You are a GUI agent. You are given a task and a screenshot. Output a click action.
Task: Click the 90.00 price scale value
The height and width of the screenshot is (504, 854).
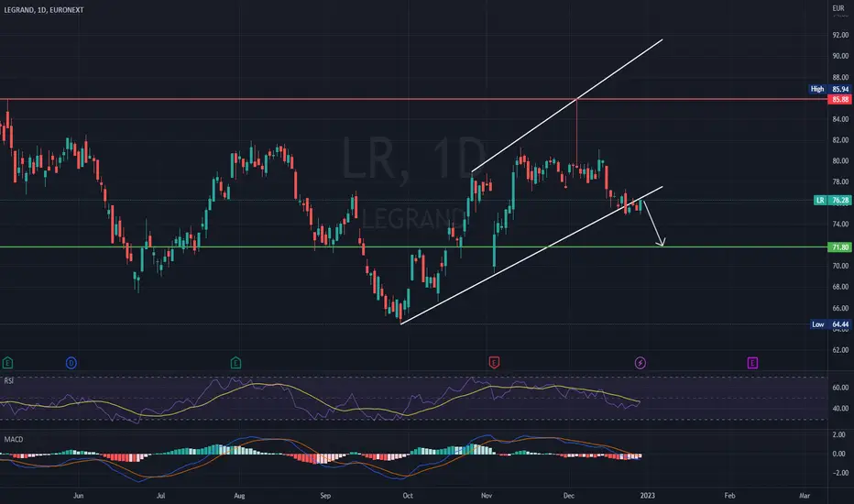click(x=840, y=56)
